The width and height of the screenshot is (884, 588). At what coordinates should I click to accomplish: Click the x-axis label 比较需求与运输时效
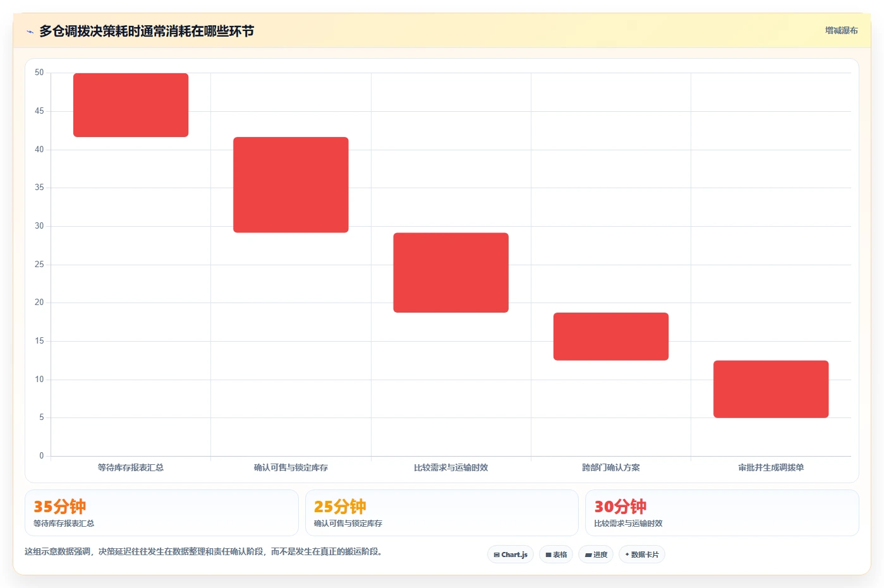(451, 468)
